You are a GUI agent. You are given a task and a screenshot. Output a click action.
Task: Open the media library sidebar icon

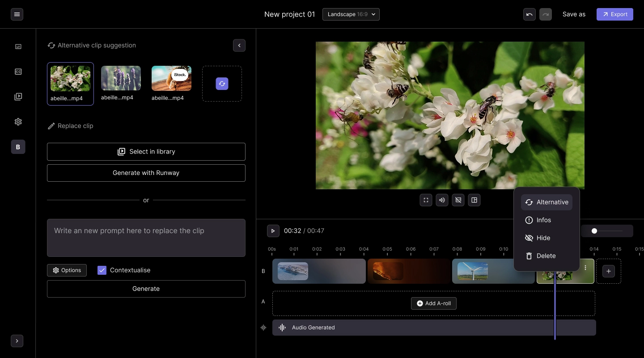(x=18, y=97)
